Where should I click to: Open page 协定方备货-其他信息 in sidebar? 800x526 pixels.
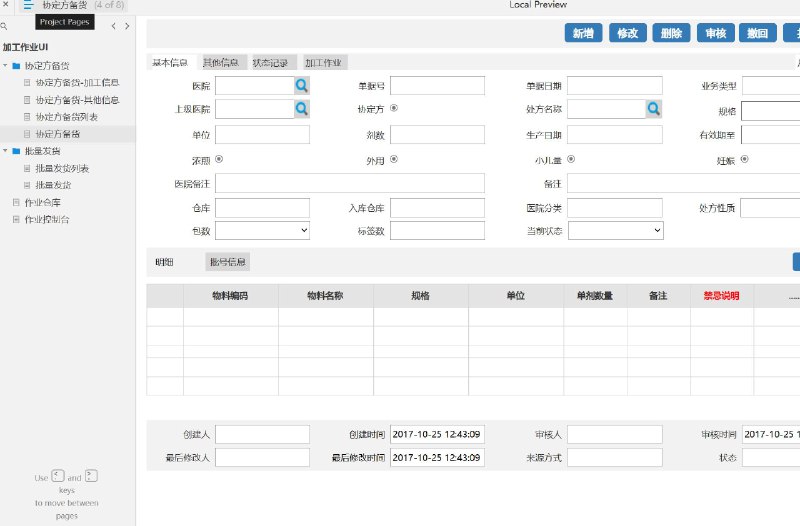coord(78,99)
